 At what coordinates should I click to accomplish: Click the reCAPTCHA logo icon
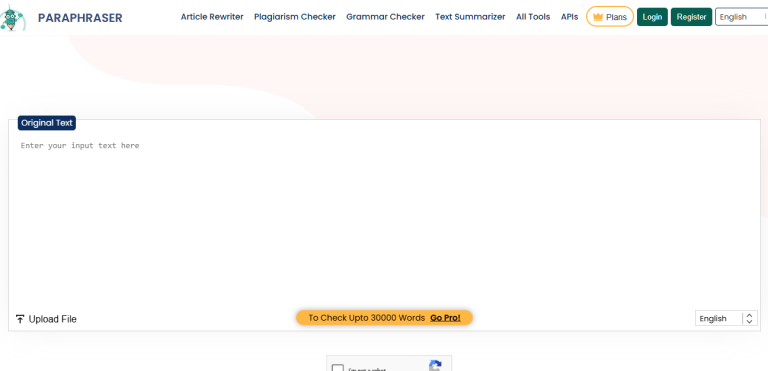(435, 366)
